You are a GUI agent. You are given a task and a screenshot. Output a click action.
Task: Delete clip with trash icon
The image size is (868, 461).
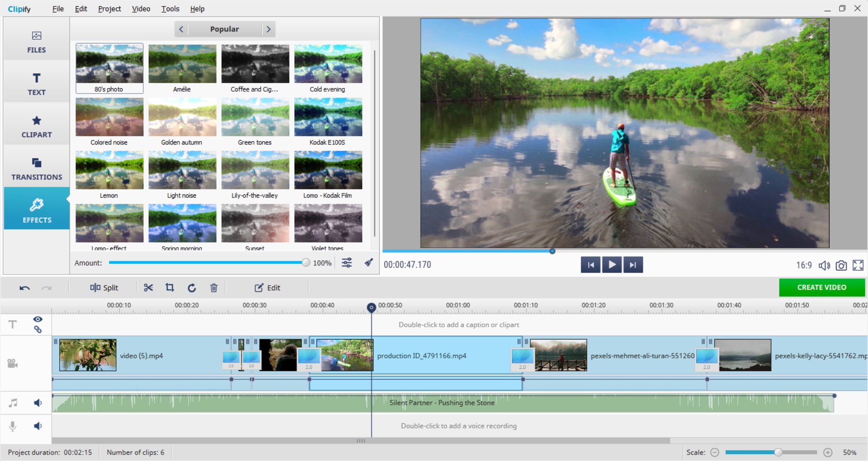[214, 287]
